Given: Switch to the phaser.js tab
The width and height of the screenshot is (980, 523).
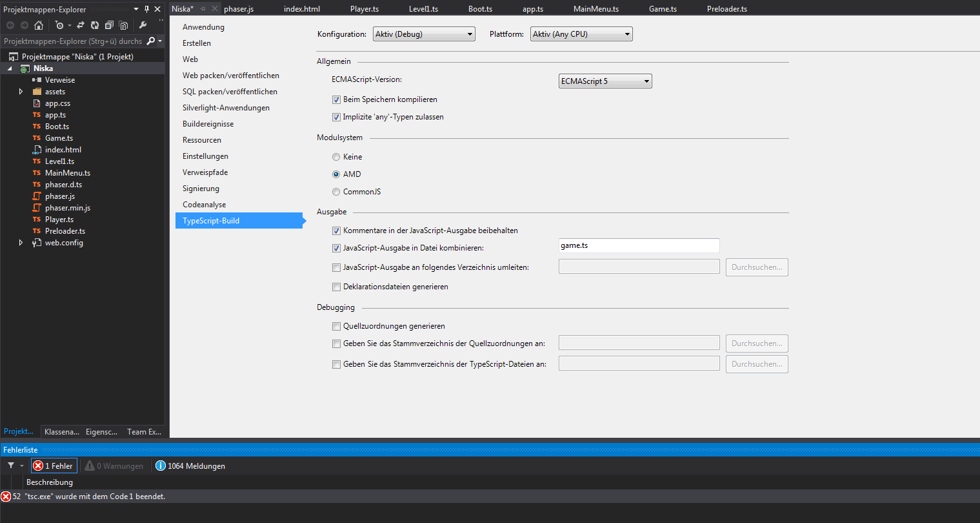Looking at the screenshot, I should point(239,9).
